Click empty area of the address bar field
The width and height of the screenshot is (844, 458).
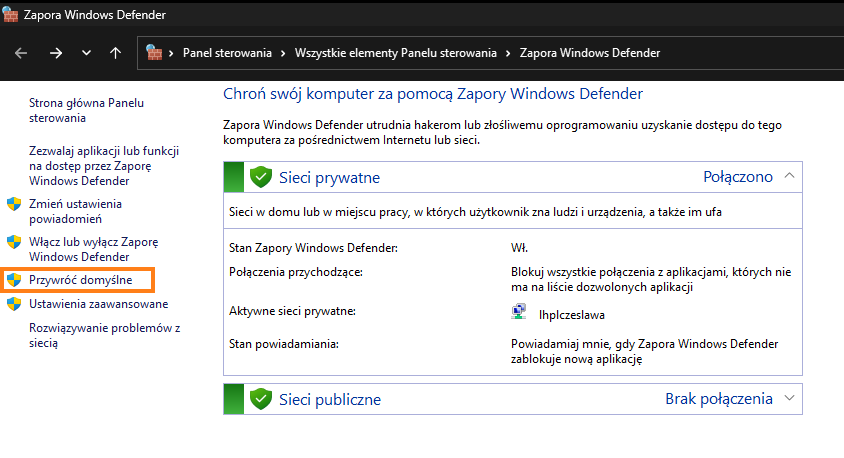754,53
